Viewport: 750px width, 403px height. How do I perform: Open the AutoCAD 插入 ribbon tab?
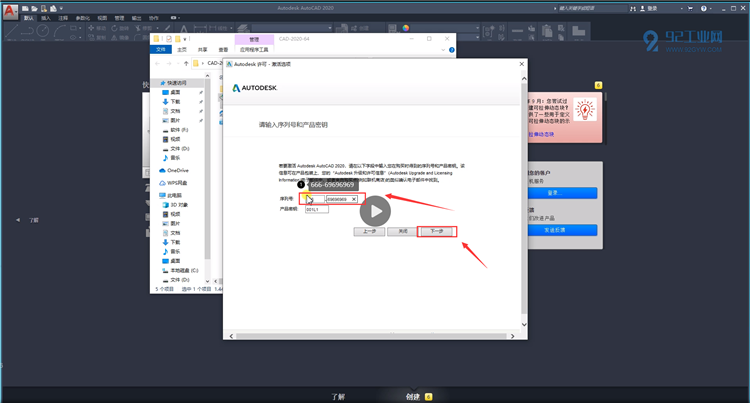(46, 18)
